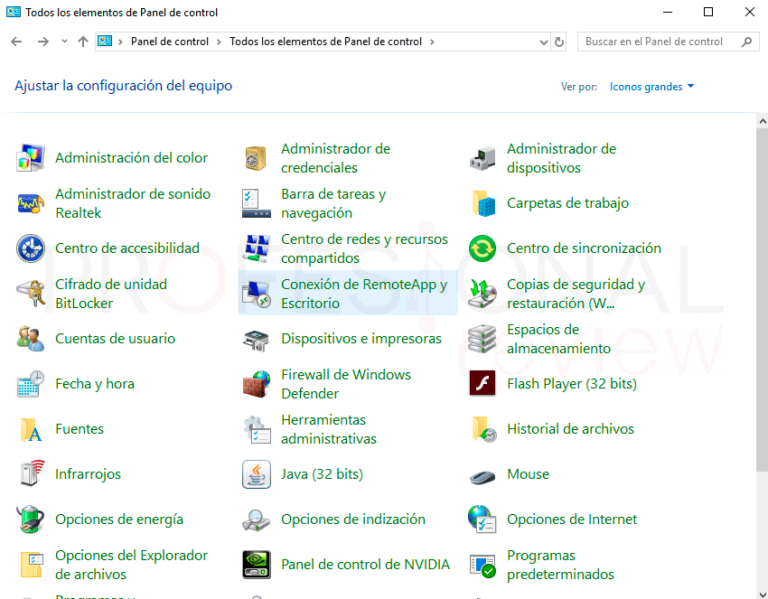Click the Herramientas administrativas icon

257,430
